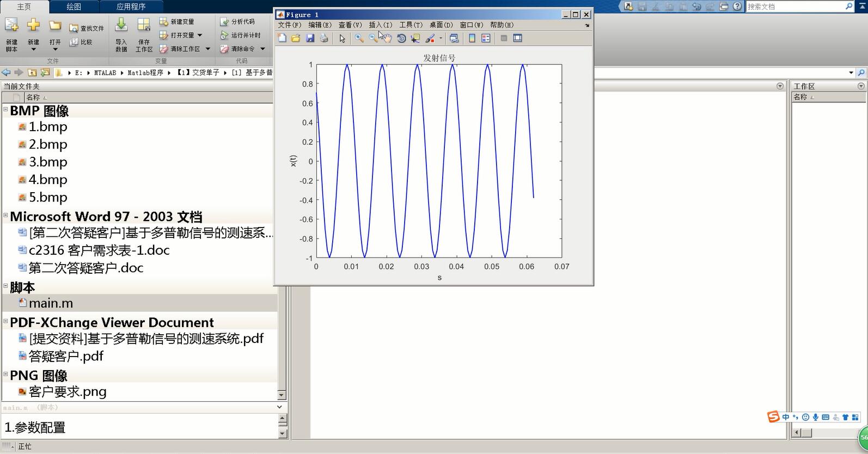Click 查找文件 button
Screen dimensions: 868x454
87,28
